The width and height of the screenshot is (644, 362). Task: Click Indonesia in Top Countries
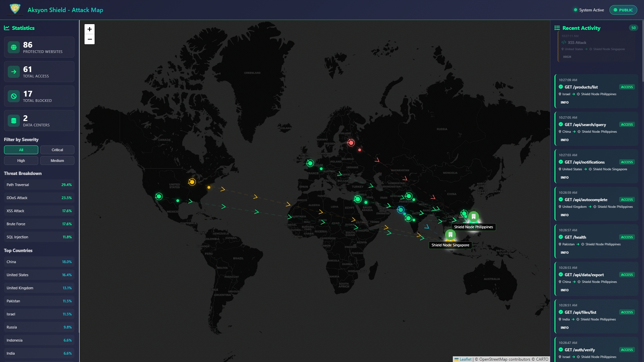pyautogui.click(x=39, y=340)
